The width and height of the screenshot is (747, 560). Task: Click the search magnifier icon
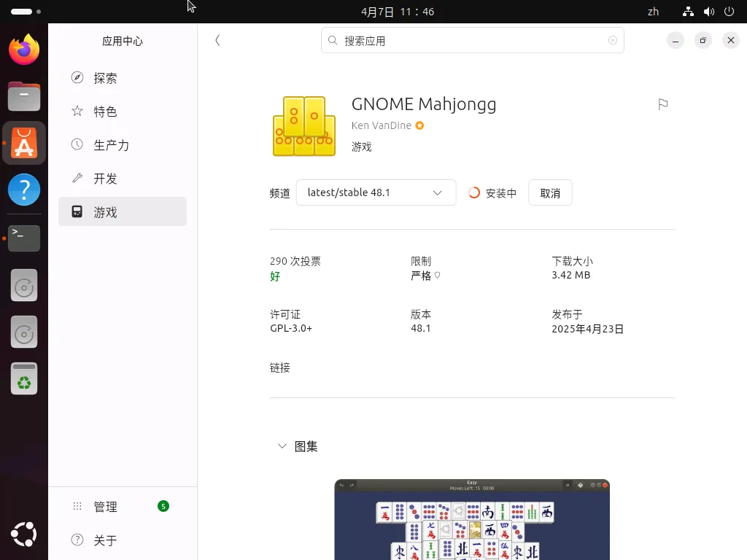point(333,41)
